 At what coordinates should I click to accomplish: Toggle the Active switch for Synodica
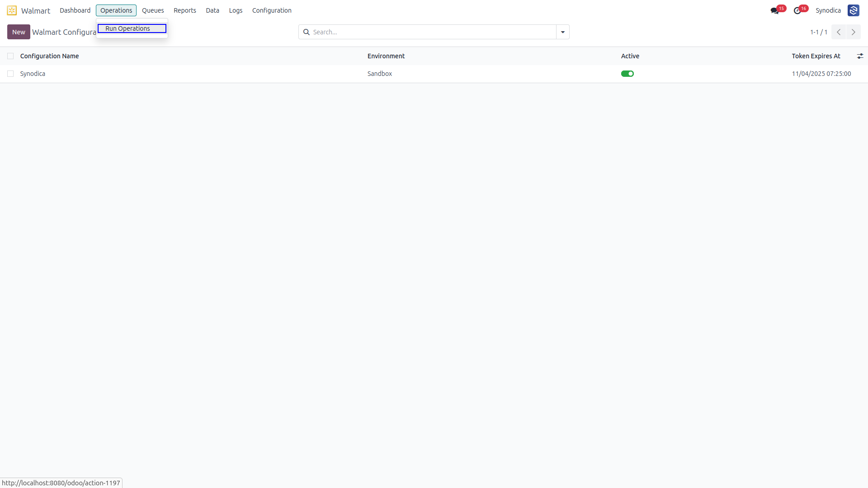[x=627, y=74]
